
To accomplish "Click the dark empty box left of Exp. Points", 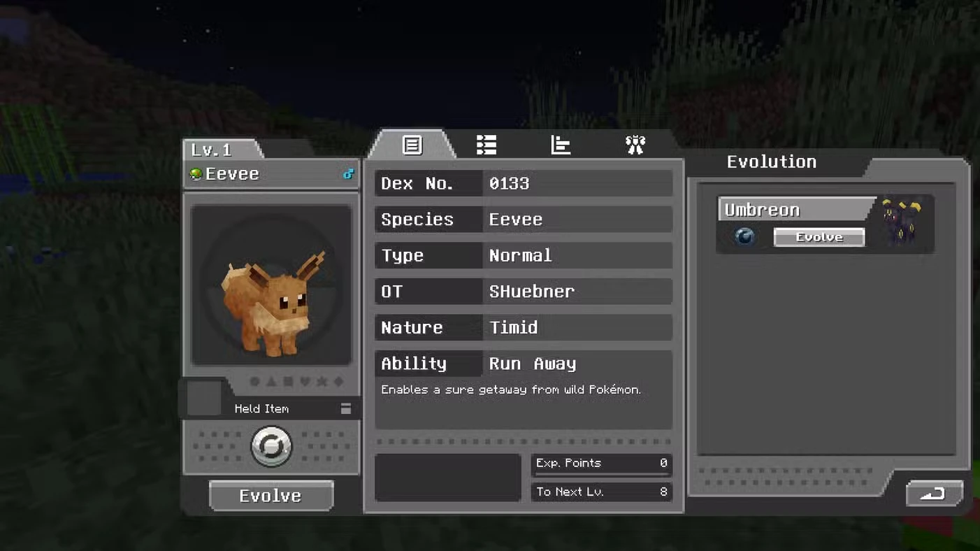I will tap(448, 478).
